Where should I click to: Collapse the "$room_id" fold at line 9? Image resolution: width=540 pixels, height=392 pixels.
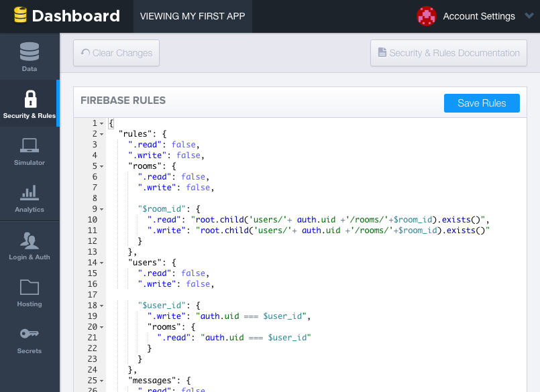101,209
